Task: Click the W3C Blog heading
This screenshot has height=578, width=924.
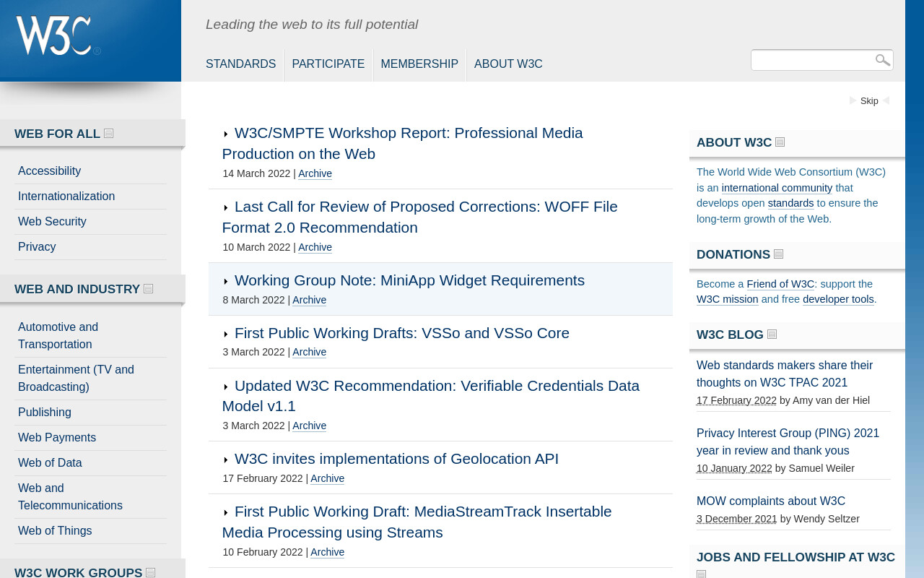Action: tap(730, 335)
